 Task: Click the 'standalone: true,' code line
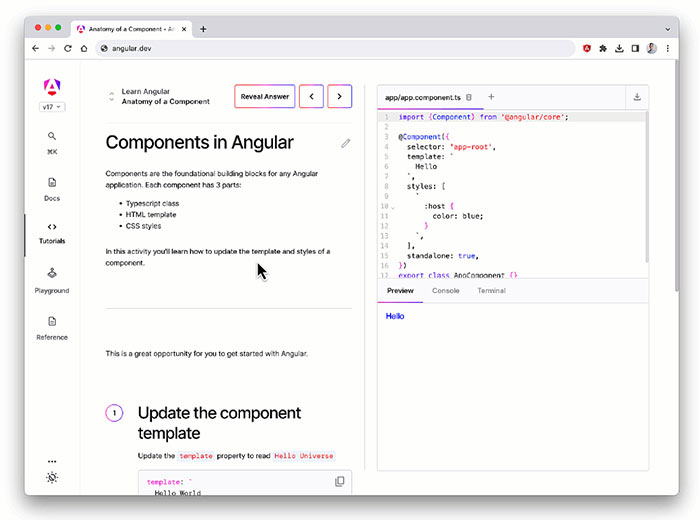pos(442,256)
